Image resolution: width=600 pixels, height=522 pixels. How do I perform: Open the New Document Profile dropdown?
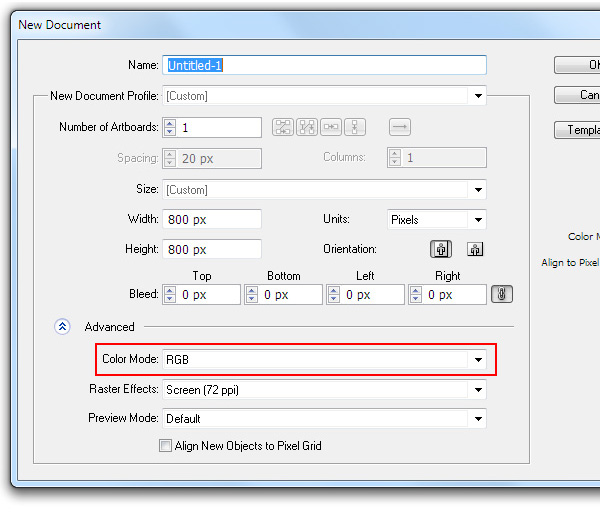pos(478,97)
